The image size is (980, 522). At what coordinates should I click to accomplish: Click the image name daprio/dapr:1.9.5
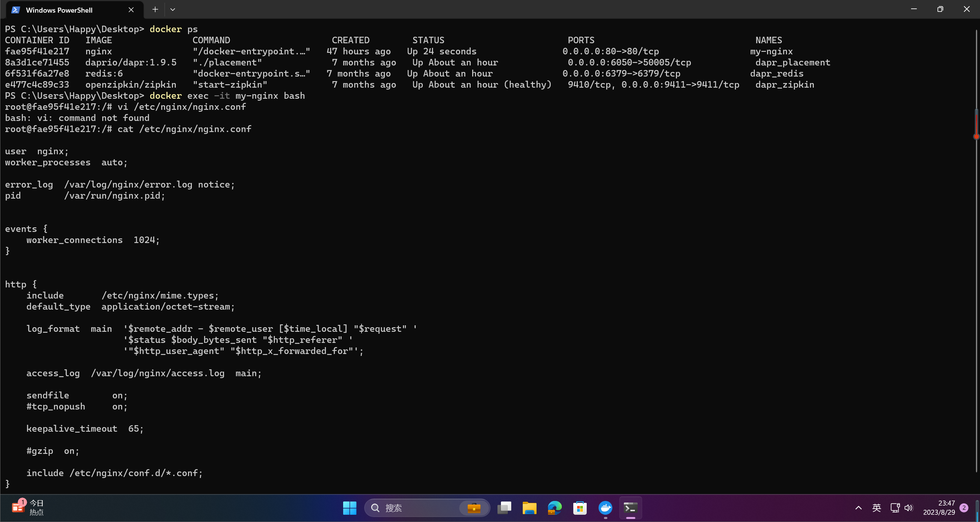click(131, 62)
